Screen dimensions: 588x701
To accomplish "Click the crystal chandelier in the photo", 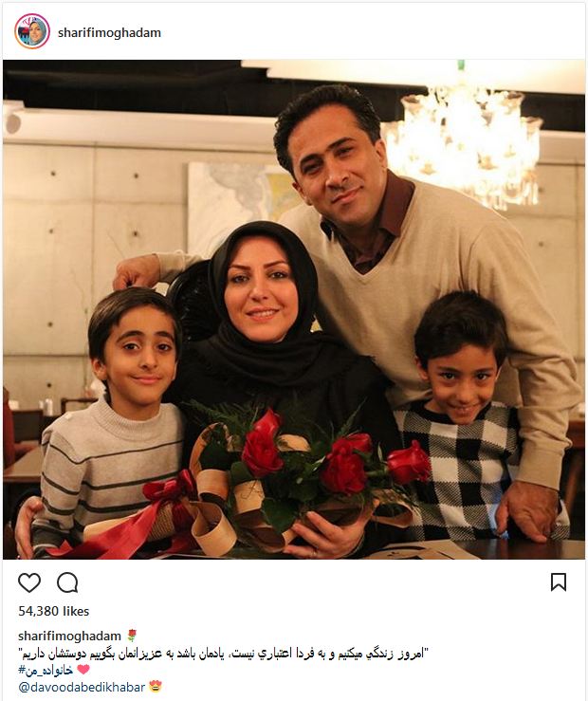I will click(x=465, y=143).
